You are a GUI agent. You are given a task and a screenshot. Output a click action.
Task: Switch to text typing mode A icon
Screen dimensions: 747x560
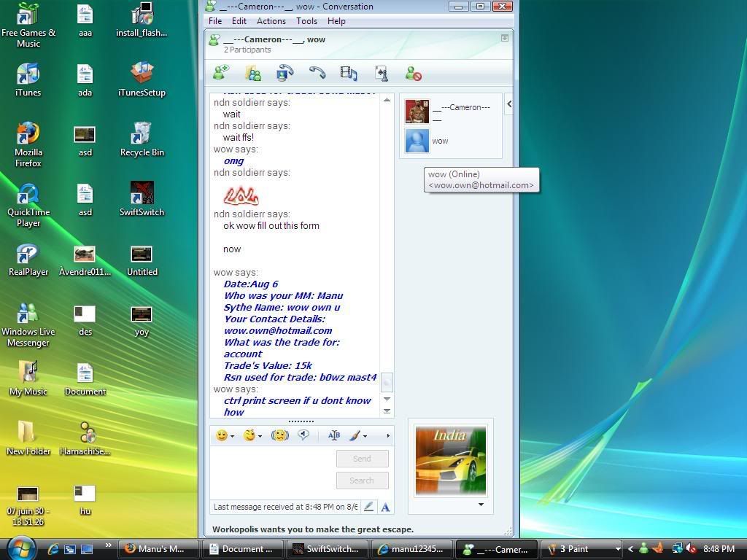tap(385, 507)
